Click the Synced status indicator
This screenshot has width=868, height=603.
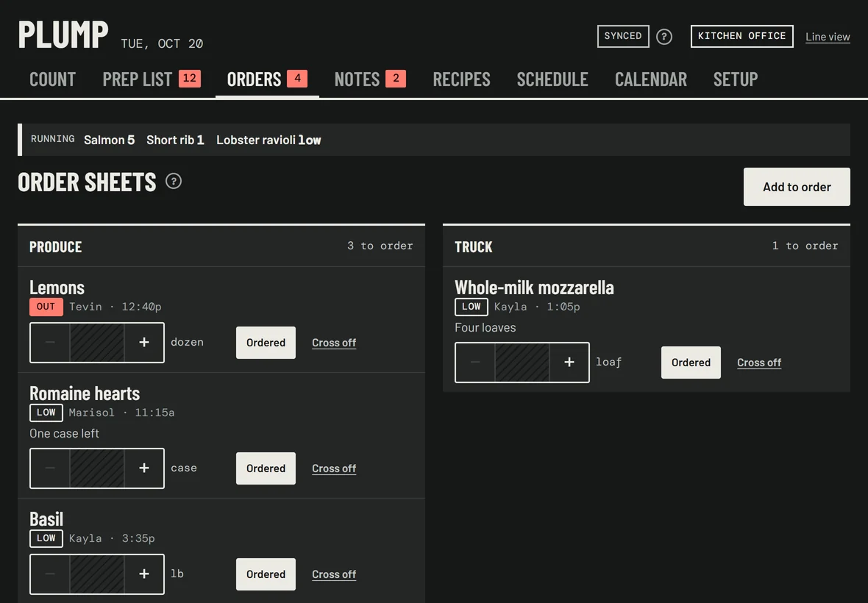pos(623,36)
